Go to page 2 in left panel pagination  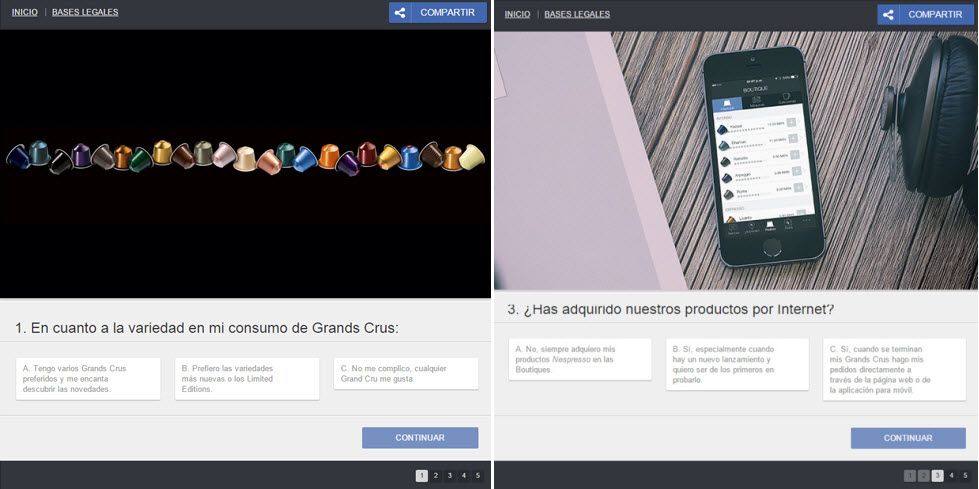tap(436, 476)
